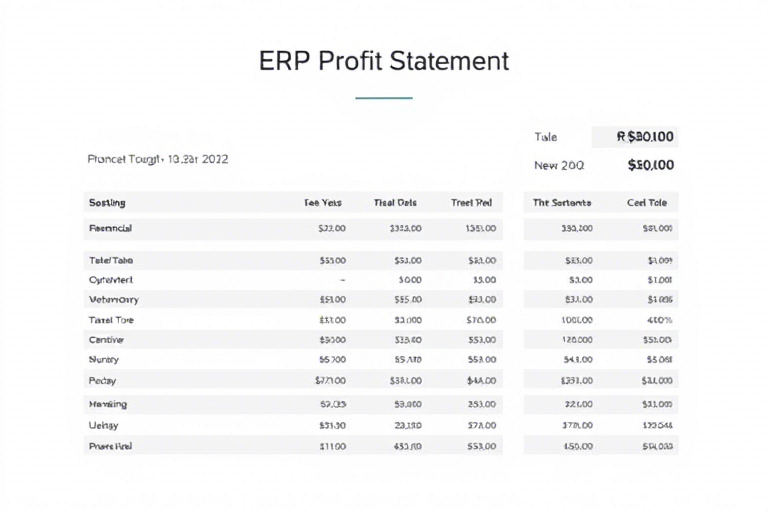Image resolution: width=768 pixels, height=512 pixels.
Task: Select the Hersiing row label
Action: pos(108,404)
